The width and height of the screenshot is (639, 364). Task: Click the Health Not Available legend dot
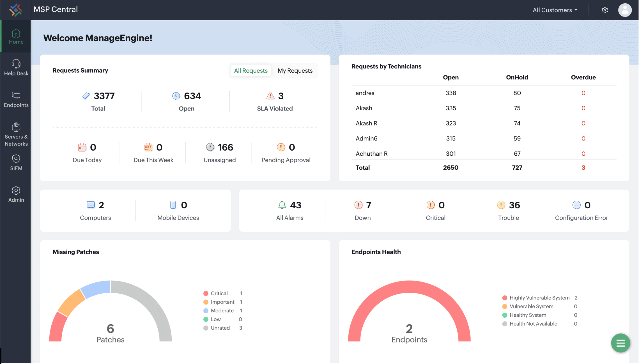pos(505,324)
